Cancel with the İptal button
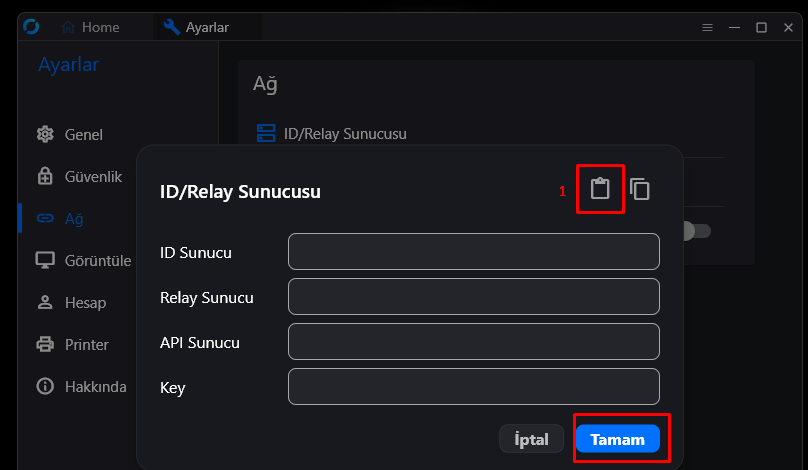Viewport: 808px width, 470px height. (x=531, y=439)
